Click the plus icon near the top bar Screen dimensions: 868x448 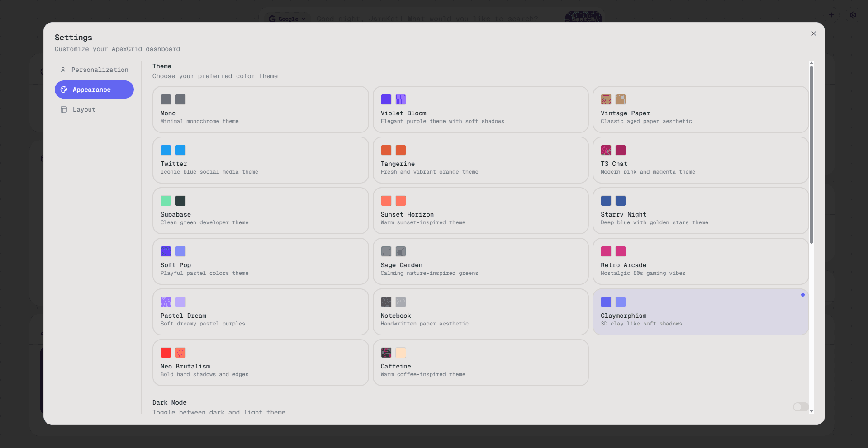831,15
